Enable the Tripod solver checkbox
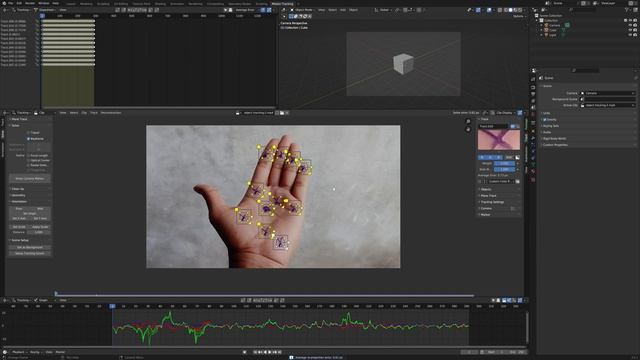640x360 pixels. pos(29,133)
